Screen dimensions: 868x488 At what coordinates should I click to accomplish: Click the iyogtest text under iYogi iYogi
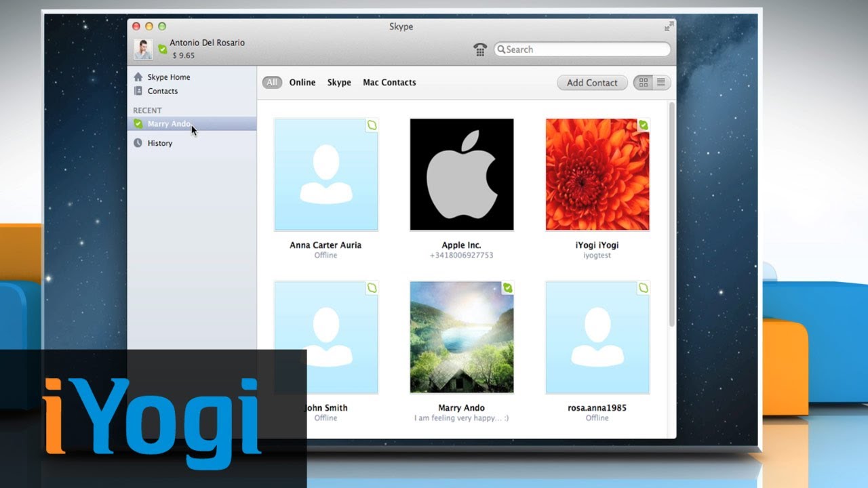click(x=597, y=256)
